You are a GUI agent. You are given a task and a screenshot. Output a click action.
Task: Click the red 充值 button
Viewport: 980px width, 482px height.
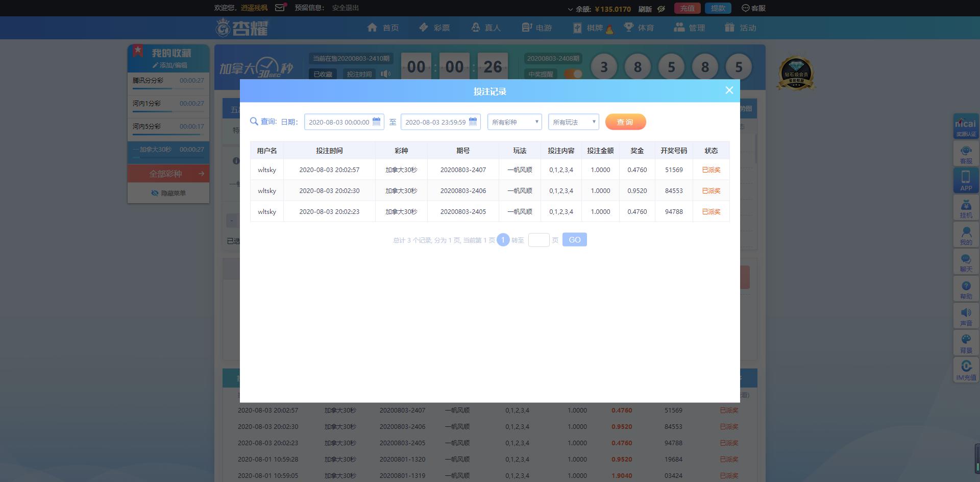tap(687, 8)
